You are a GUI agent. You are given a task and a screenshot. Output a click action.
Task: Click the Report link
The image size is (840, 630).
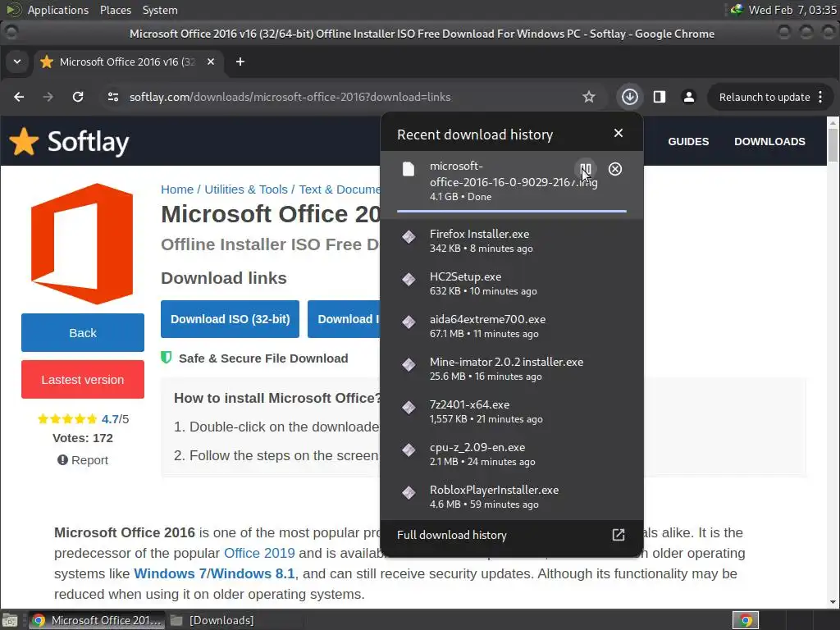pos(83,460)
